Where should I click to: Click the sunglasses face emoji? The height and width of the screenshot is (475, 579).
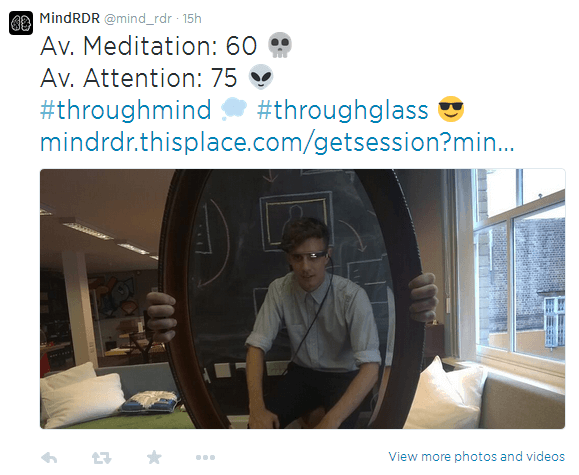(x=451, y=109)
